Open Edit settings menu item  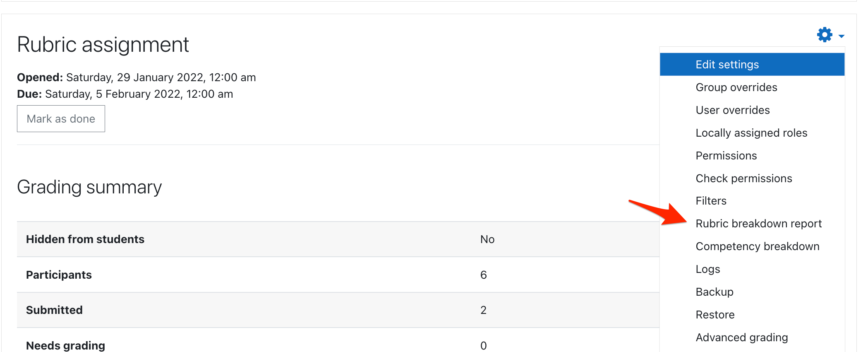point(727,65)
